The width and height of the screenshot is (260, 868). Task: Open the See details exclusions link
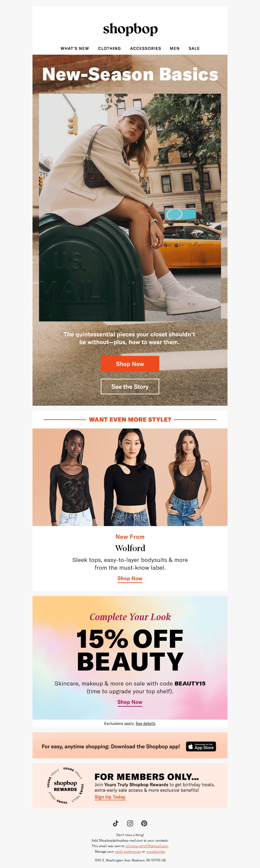(146, 724)
